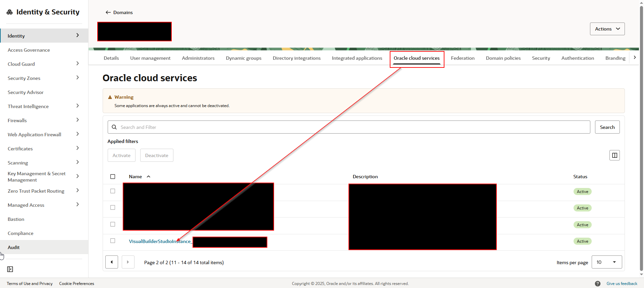The width and height of the screenshot is (644, 288).
Task: Open Bastion in sidebar
Action: 16,219
